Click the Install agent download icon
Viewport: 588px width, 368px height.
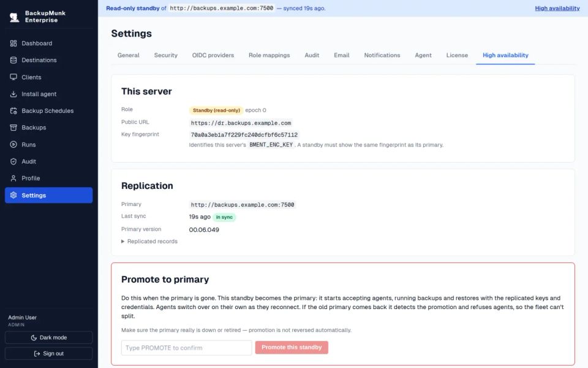click(x=13, y=94)
